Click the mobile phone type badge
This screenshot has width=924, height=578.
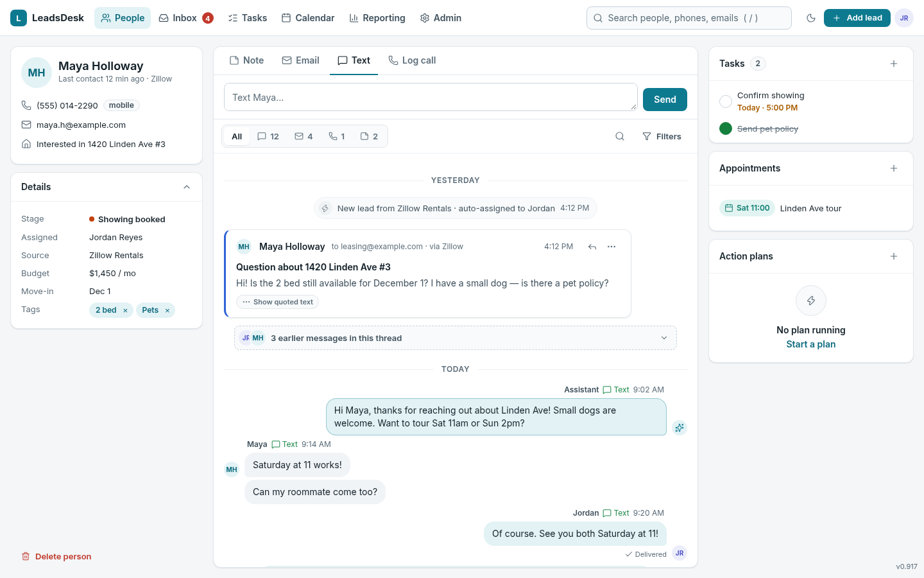pyautogui.click(x=121, y=105)
